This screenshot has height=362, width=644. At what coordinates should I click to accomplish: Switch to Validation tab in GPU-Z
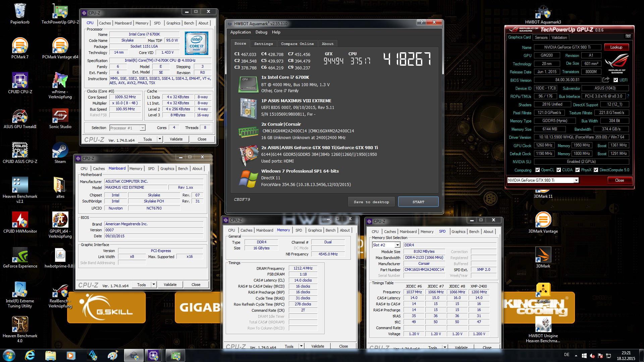click(x=559, y=38)
